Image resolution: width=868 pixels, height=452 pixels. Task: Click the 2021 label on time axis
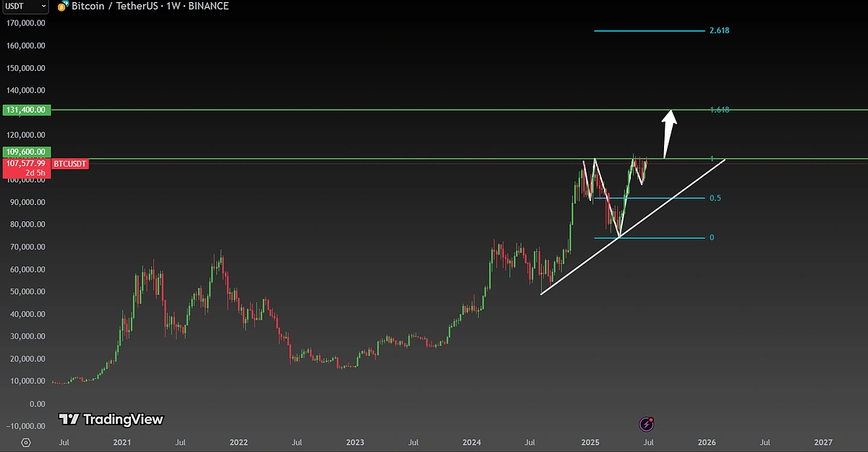click(x=122, y=442)
